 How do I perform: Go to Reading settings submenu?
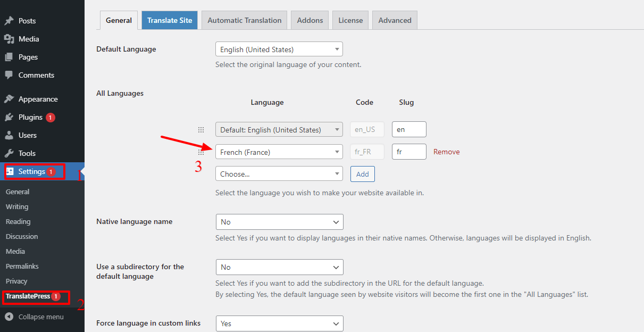[x=18, y=221]
